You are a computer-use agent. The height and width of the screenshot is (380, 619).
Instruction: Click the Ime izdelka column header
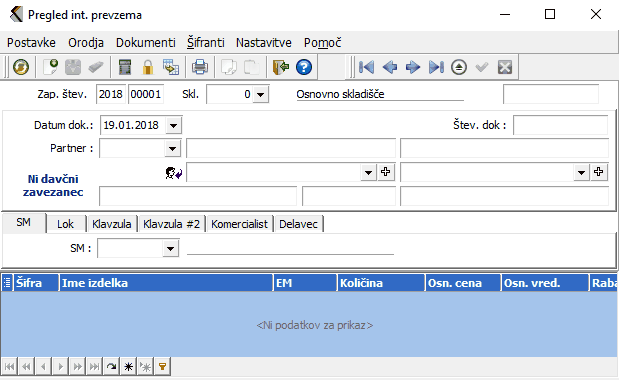pos(166,283)
